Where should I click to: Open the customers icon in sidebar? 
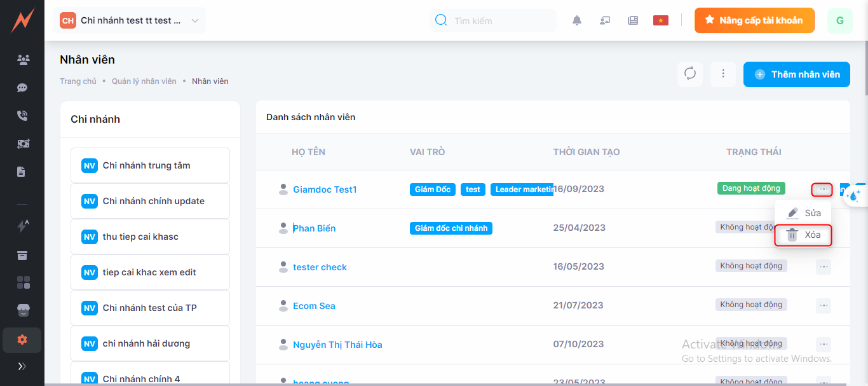[23, 60]
